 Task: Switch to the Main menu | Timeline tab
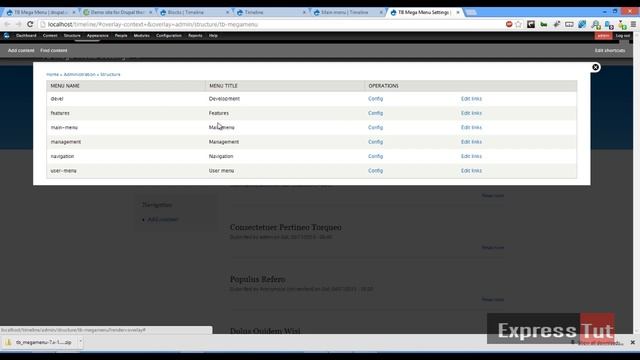pyautogui.click(x=348, y=13)
